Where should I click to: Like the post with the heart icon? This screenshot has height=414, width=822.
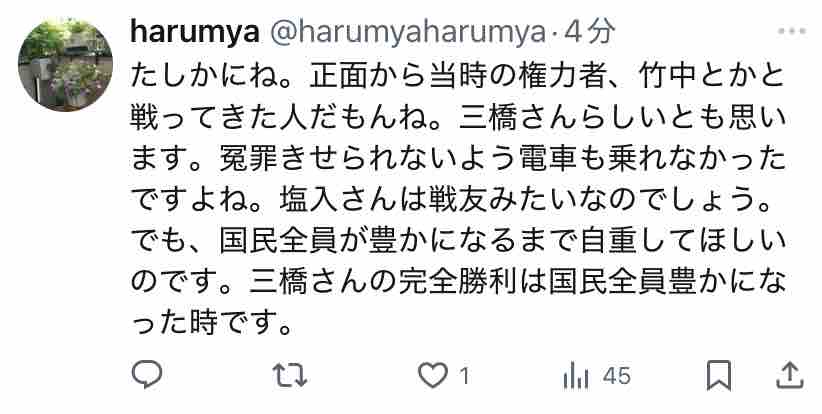coord(432,376)
